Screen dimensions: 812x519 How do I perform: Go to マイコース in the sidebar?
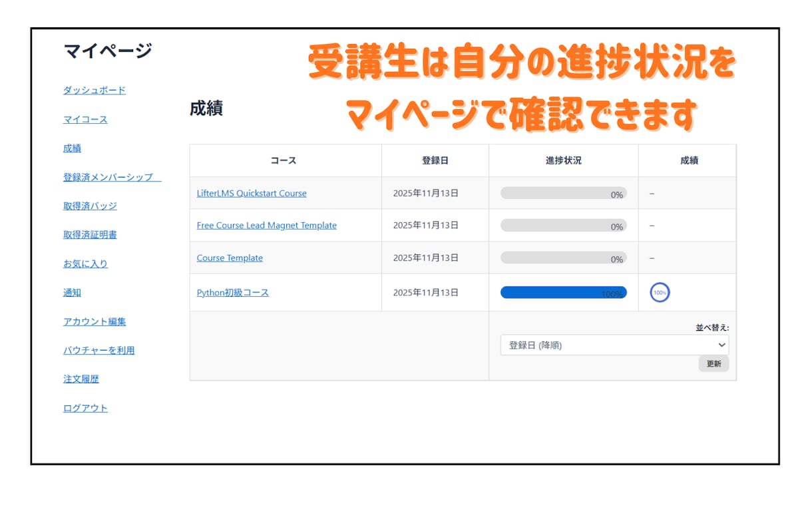click(85, 120)
